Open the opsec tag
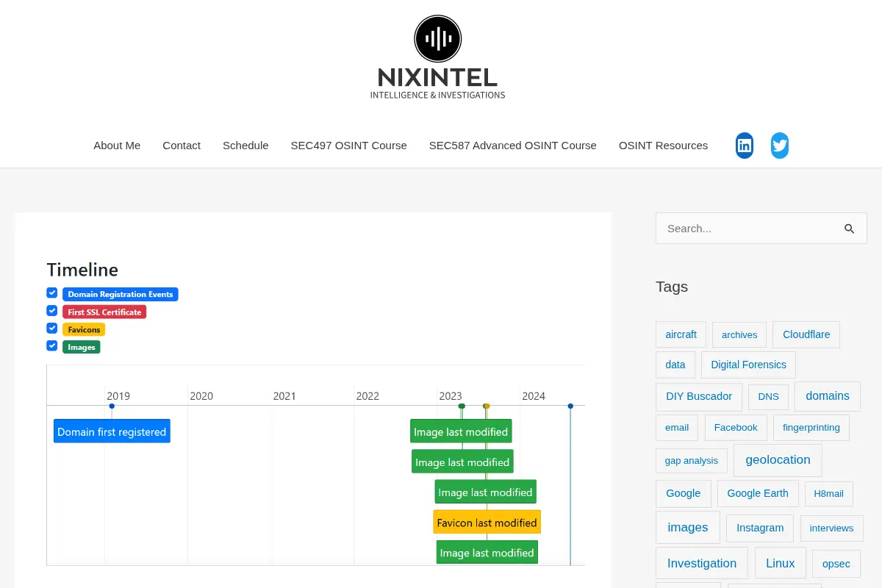This screenshot has height=588, width=882. 836,564
